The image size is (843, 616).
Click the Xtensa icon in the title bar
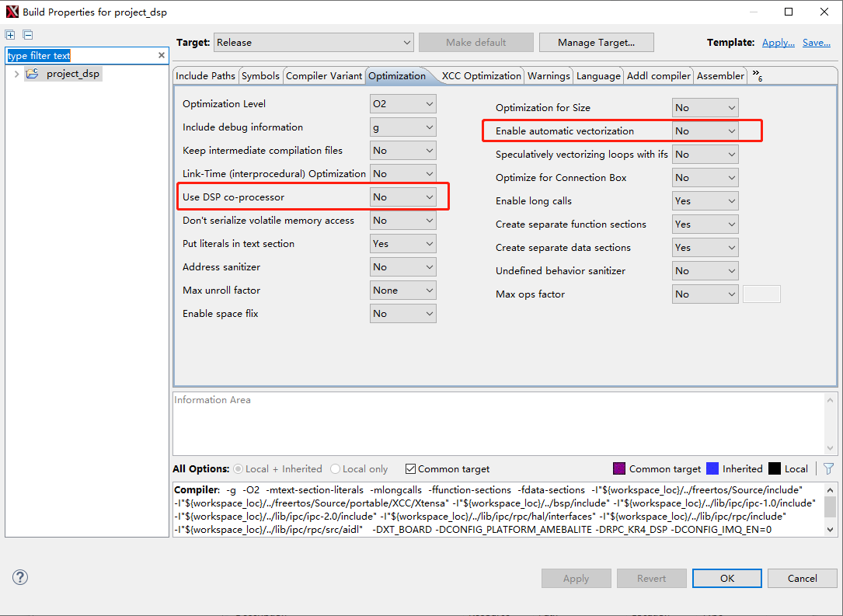(12, 12)
